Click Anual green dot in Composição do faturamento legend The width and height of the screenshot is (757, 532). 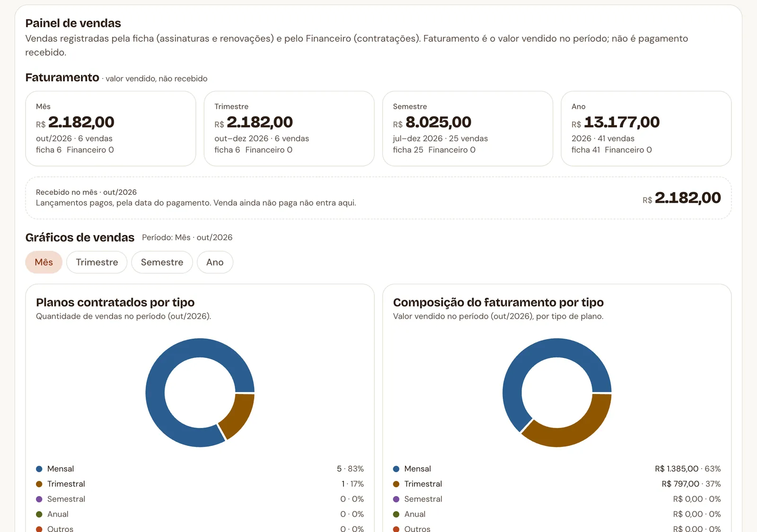396,515
